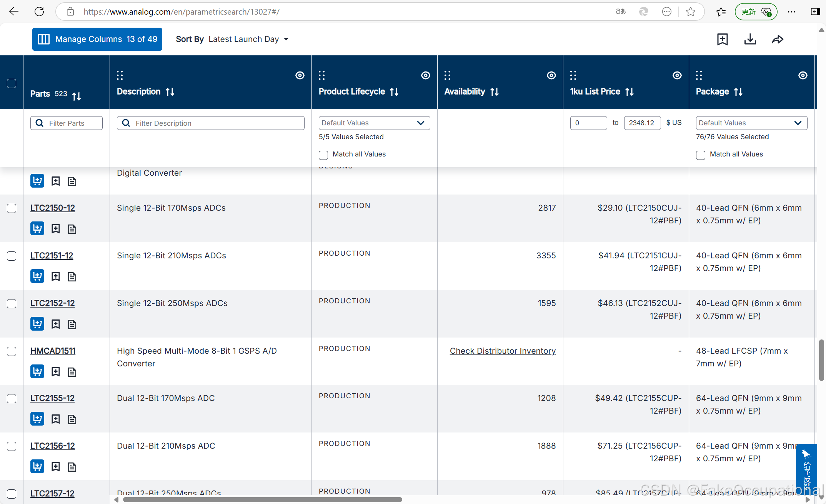Bookmark the HMCAD1511 part
Screen dimensions: 826x504
pyautogui.click(x=56, y=372)
